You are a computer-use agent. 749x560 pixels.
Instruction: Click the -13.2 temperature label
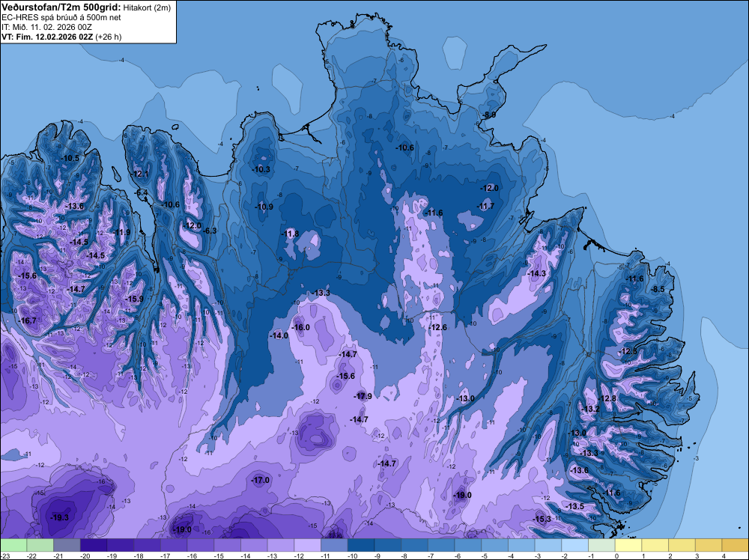click(x=591, y=409)
